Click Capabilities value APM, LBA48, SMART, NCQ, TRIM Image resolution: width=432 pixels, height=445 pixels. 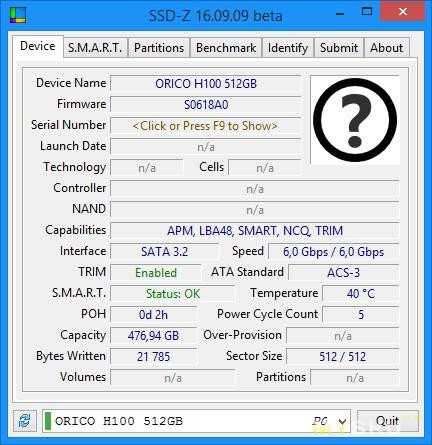click(x=255, y=231)
